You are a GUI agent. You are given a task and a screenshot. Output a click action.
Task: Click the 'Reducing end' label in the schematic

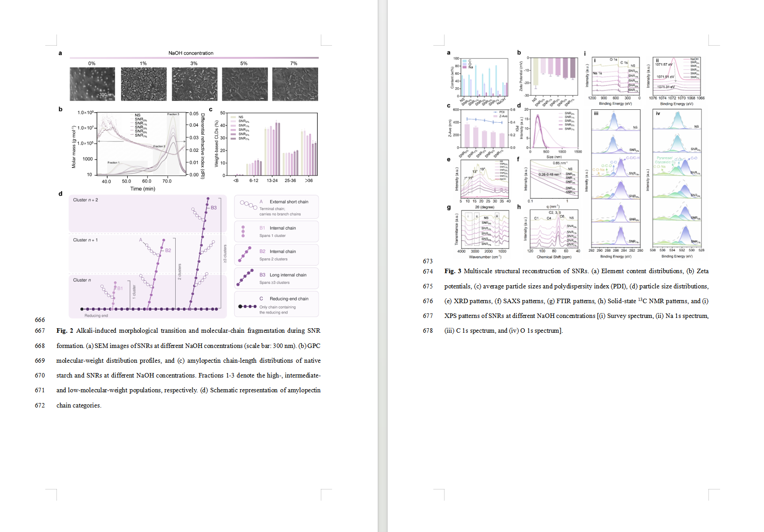click(96, 316)
